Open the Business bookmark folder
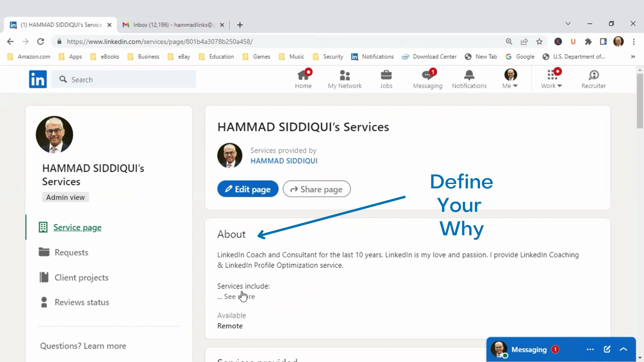Screen dimensions: 644x362 [143, 57]
